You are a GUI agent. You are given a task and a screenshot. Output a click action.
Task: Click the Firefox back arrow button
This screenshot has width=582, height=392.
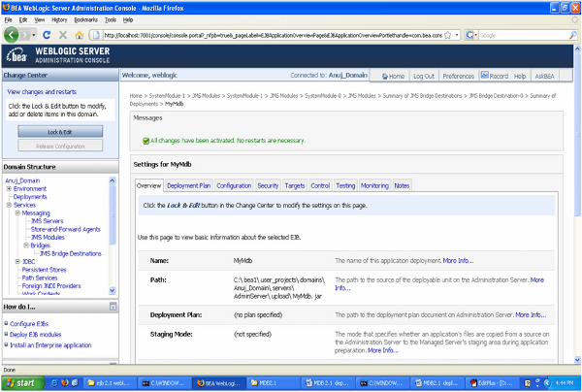click(11, 35)
